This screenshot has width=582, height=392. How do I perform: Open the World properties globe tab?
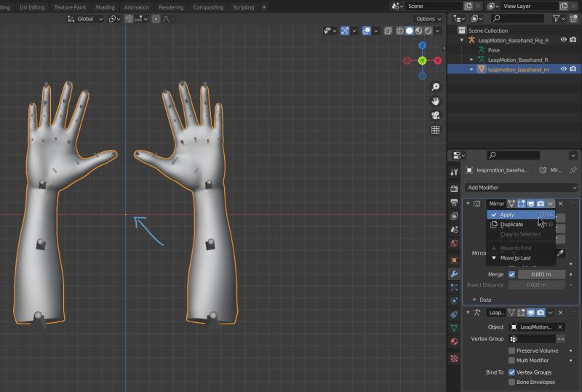coord(454,244)
